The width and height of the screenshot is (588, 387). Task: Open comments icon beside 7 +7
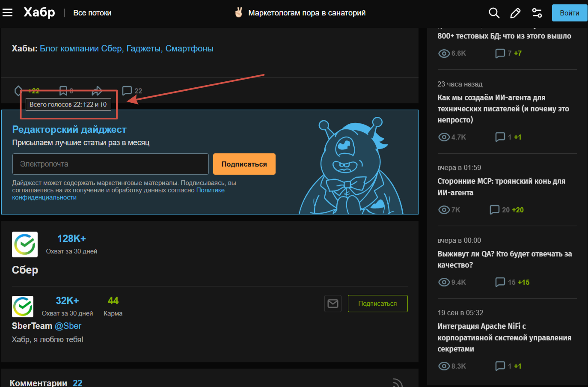(500, 54)
